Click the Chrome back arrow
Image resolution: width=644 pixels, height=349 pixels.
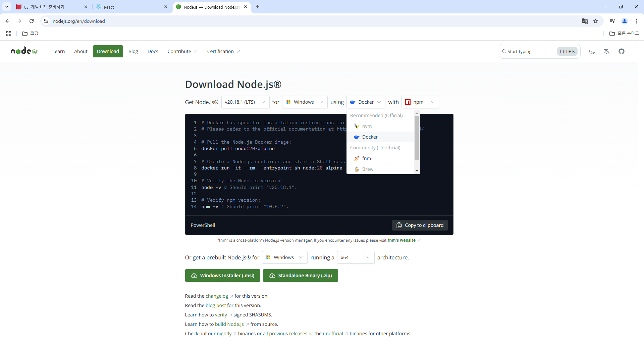click(7, 21)
